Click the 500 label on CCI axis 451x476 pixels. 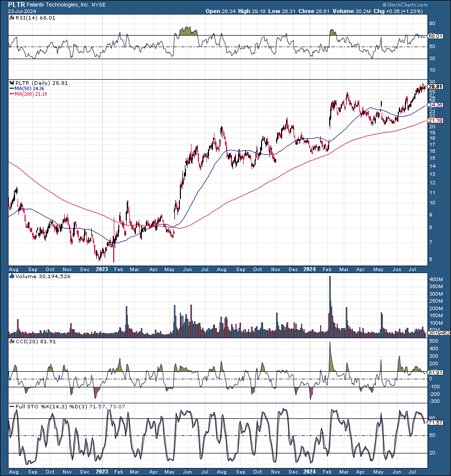point(433,341)
